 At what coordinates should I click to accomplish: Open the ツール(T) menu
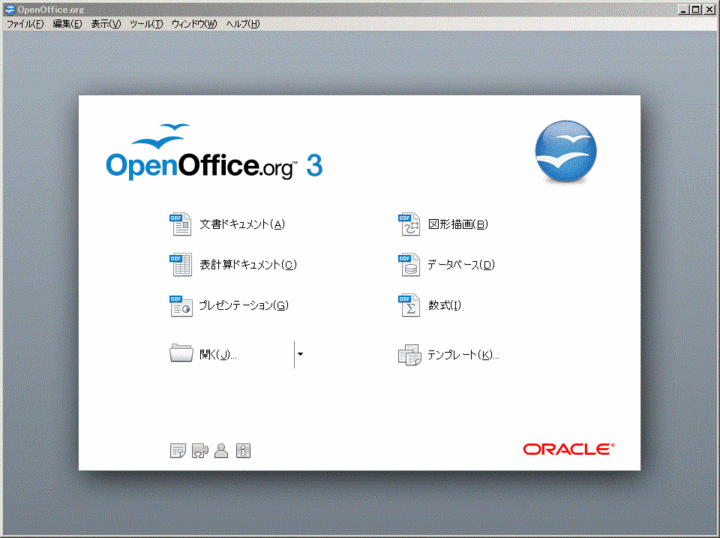coord(146,24)
